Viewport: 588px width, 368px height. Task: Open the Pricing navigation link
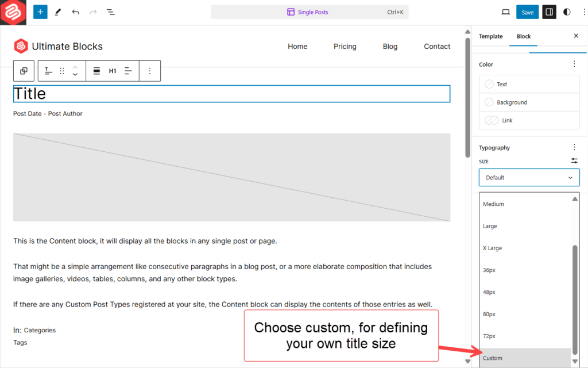point(345,46)
